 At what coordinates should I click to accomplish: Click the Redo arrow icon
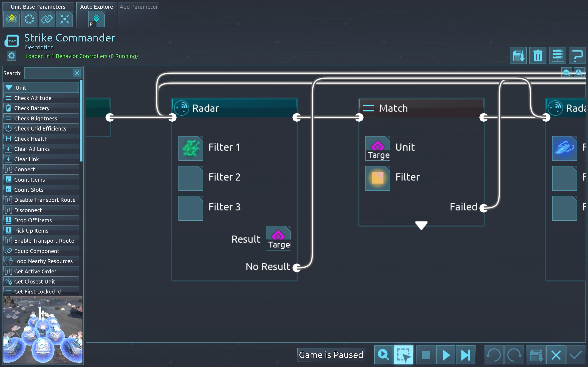pos(514,355)
